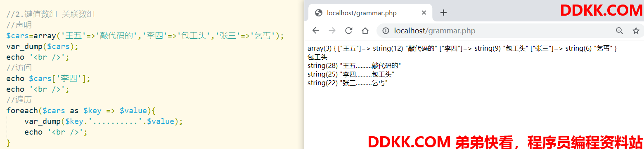Click the browser back arrow
The height and width of the screenshot is (149, 644).
(x=316, y=30)
